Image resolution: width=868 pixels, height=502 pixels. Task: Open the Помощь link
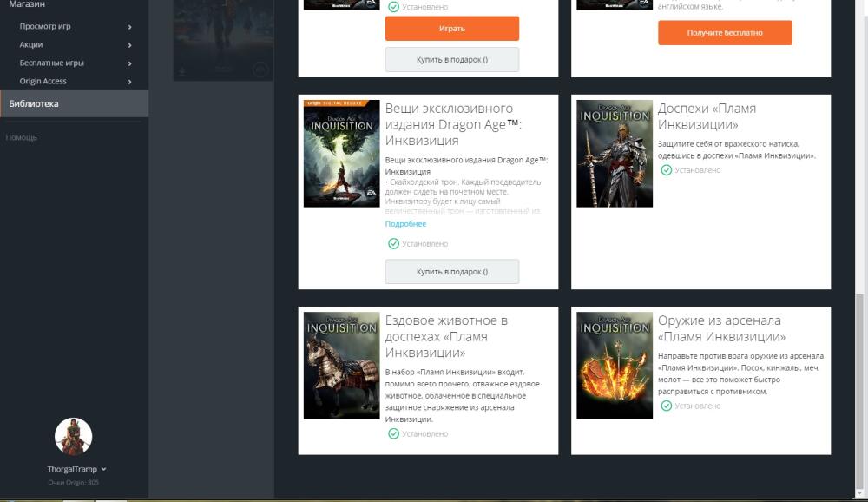(22, 137)
